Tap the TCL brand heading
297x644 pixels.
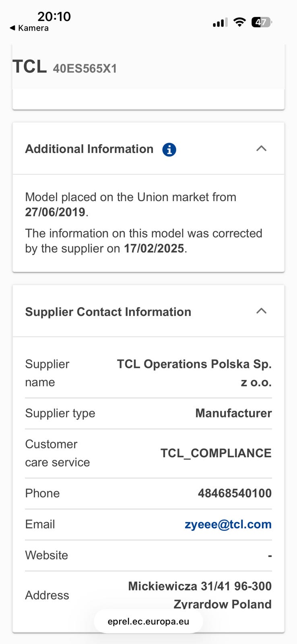pos(29,67)
